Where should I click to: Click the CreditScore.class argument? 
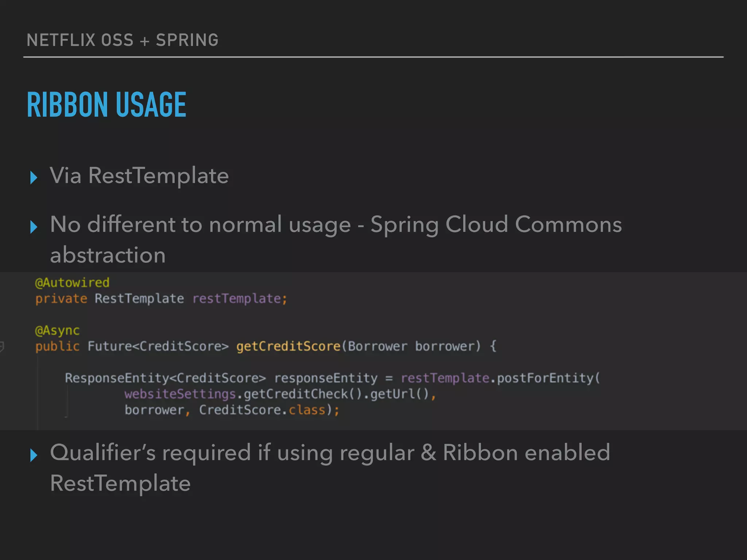tap(262, 410)
